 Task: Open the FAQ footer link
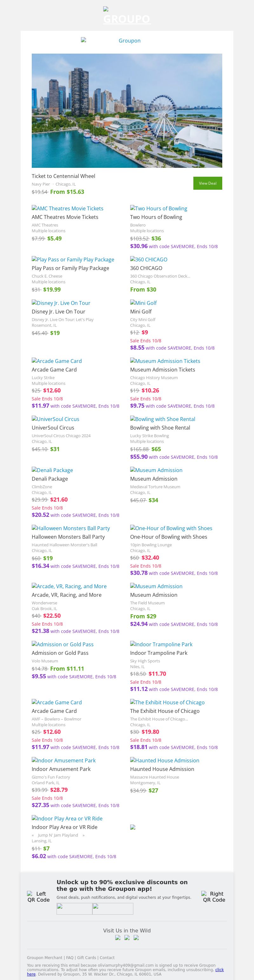pyautogui.click(x=70, y=957)
